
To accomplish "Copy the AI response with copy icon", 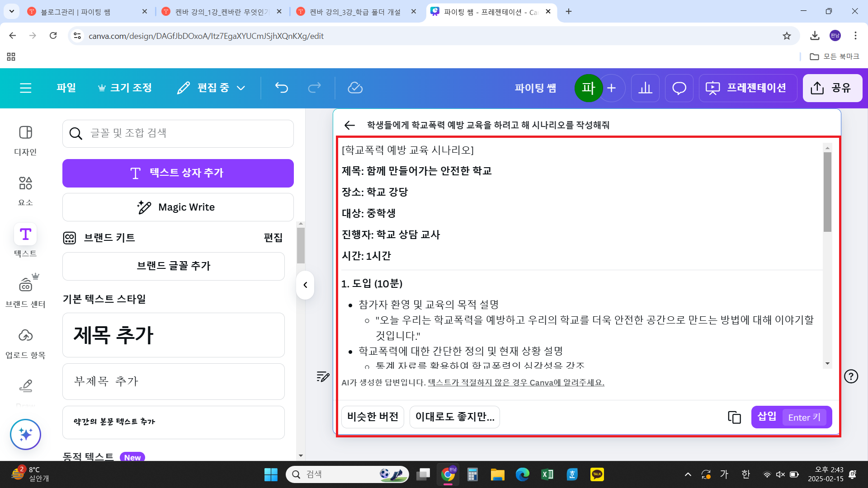I will point(734,417).
